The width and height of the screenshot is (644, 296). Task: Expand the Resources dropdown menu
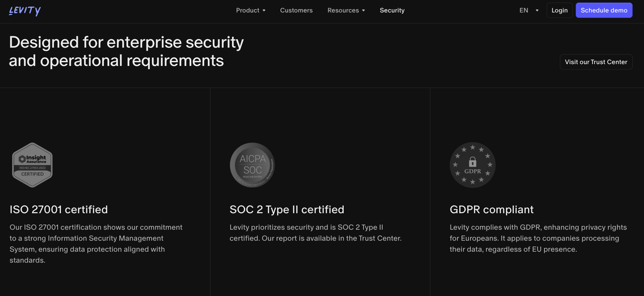click(346, 10)
